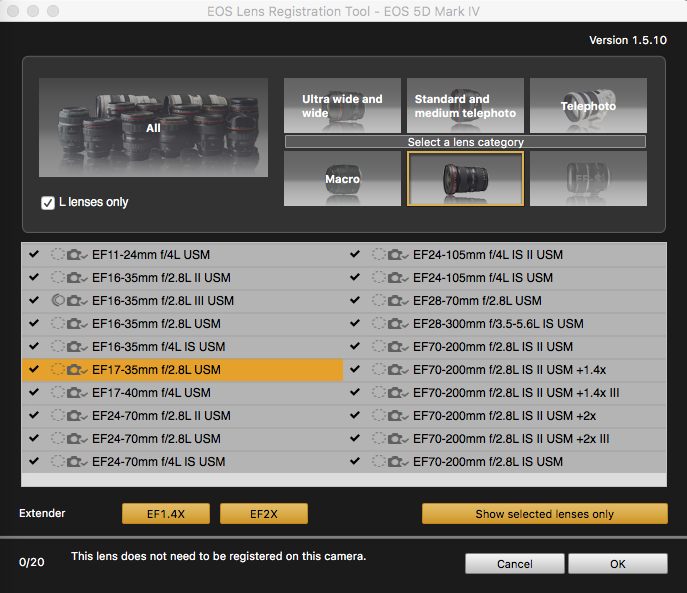
Task: Uncheck EF16-35mm f/2.8L II USM checkmark
Action: [x=34, y=277]
